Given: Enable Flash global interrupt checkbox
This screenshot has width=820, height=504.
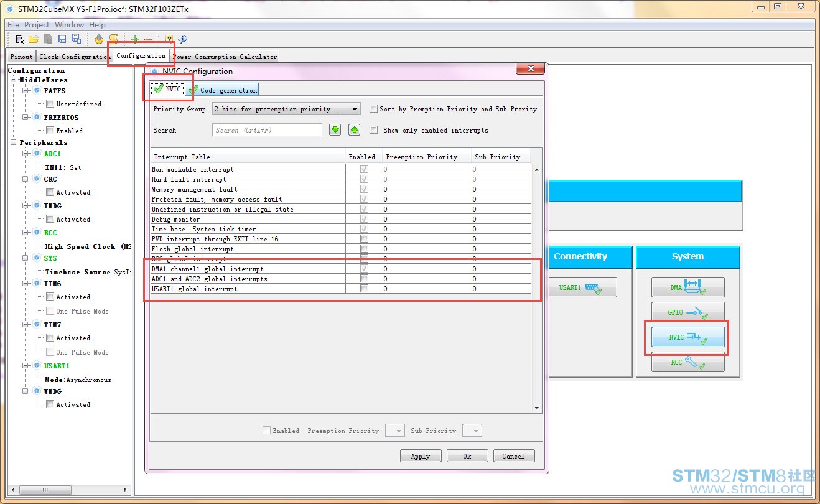Looking at the screenshot, I should click(364, 249).
